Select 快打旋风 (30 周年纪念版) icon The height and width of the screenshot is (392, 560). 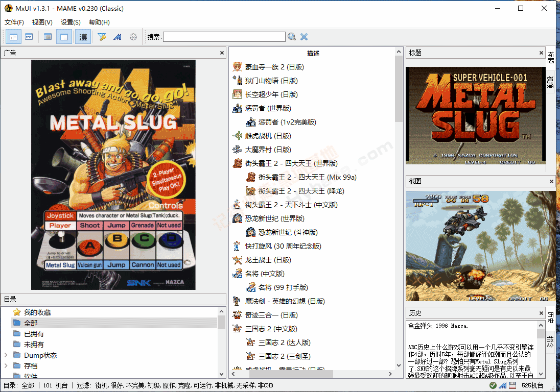pyautogui.click(x=237, y=246)
